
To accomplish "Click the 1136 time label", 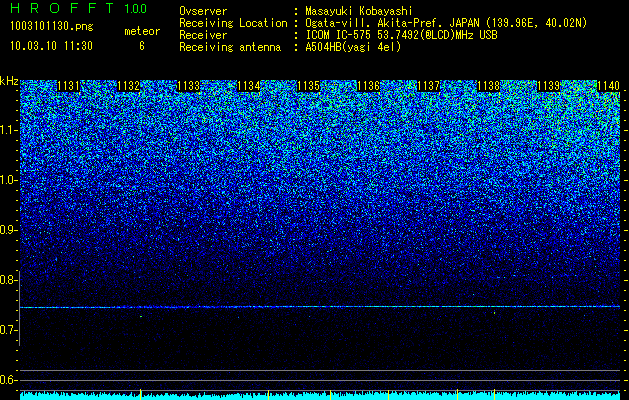I will [368, 86].
